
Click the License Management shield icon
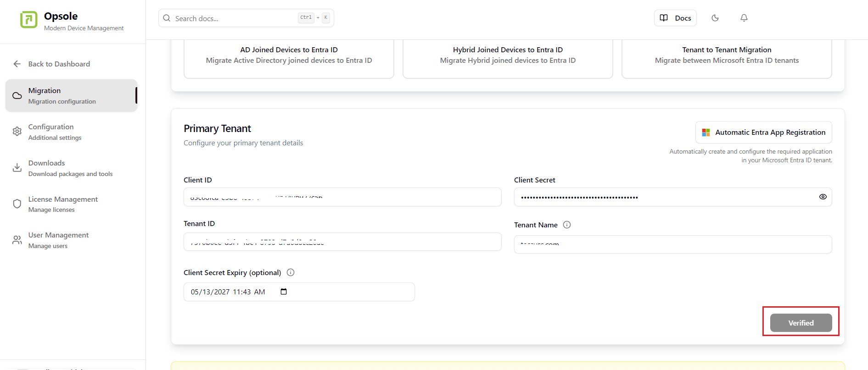[17, 204]
